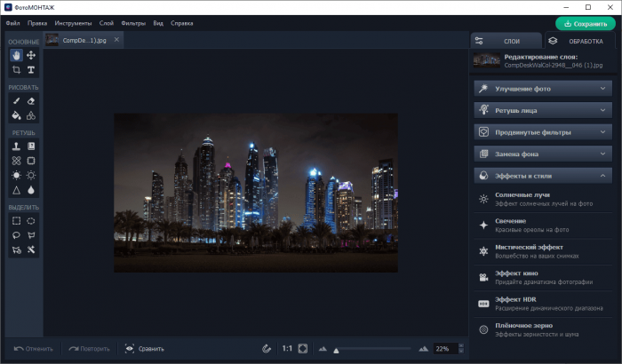The width and height of the screenshot is (622, 364).
Task: Select the Hand pan tool
Action: pos(16,55)
